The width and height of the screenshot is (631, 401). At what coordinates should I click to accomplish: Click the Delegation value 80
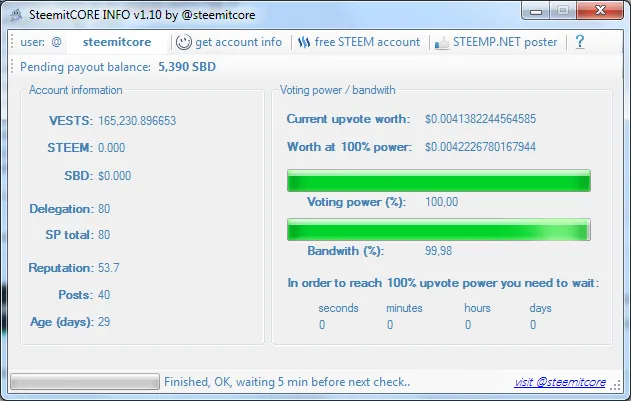[x=104, y=209]
